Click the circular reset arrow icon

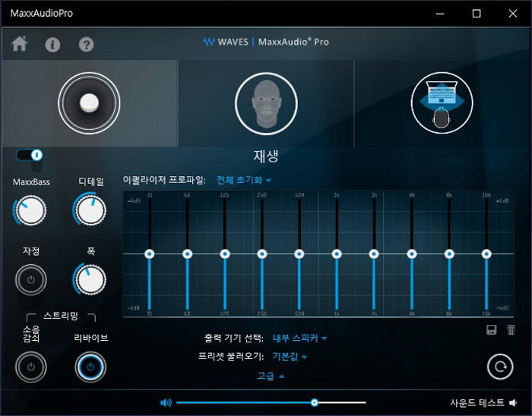pos(499,367)
